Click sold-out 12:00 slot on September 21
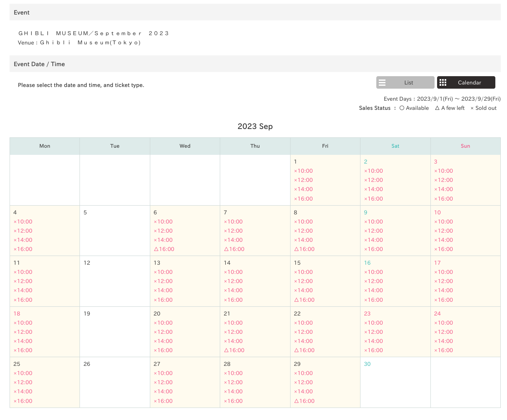 233,332
